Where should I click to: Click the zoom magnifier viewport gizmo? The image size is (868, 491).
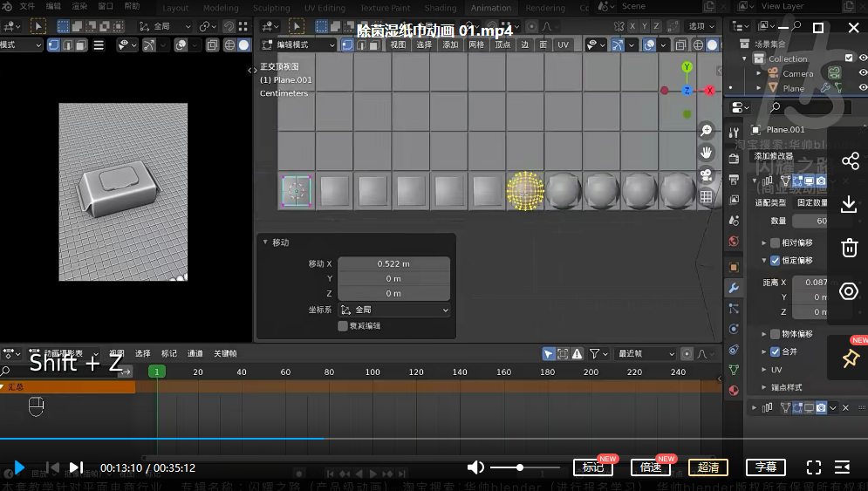pyautogui.click(x=707, y=130)
